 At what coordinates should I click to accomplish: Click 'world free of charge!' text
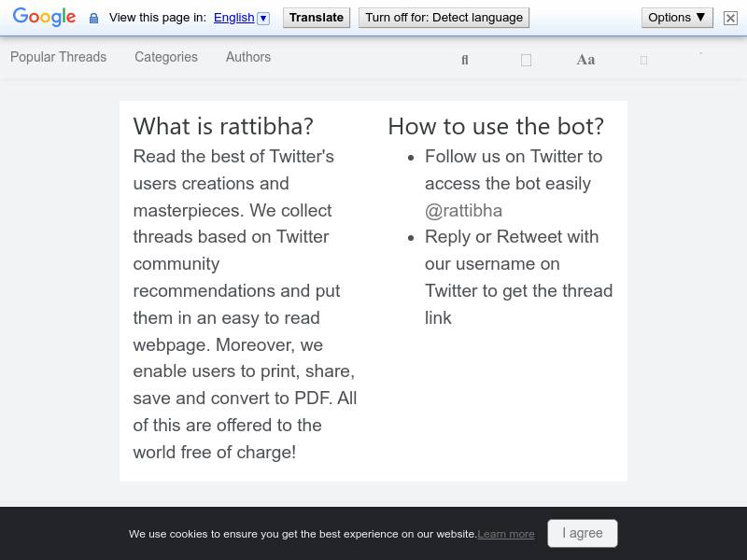coord(215,452)
